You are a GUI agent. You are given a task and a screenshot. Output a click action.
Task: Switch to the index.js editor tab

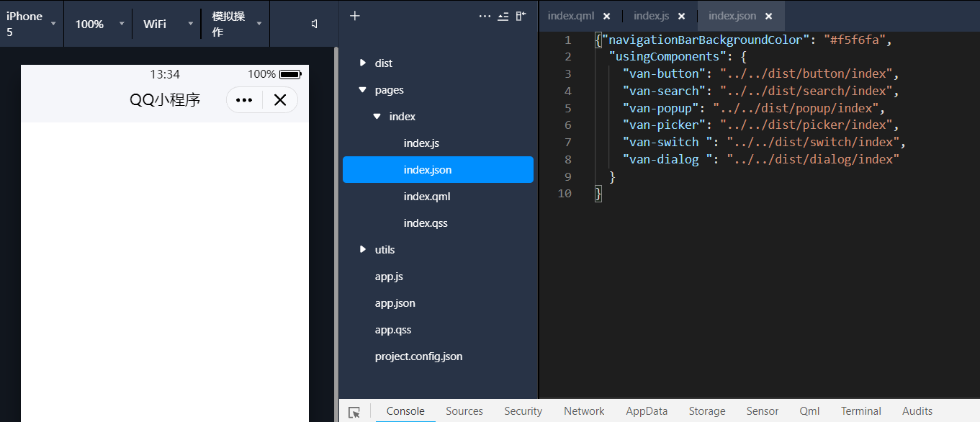point(652,16)
